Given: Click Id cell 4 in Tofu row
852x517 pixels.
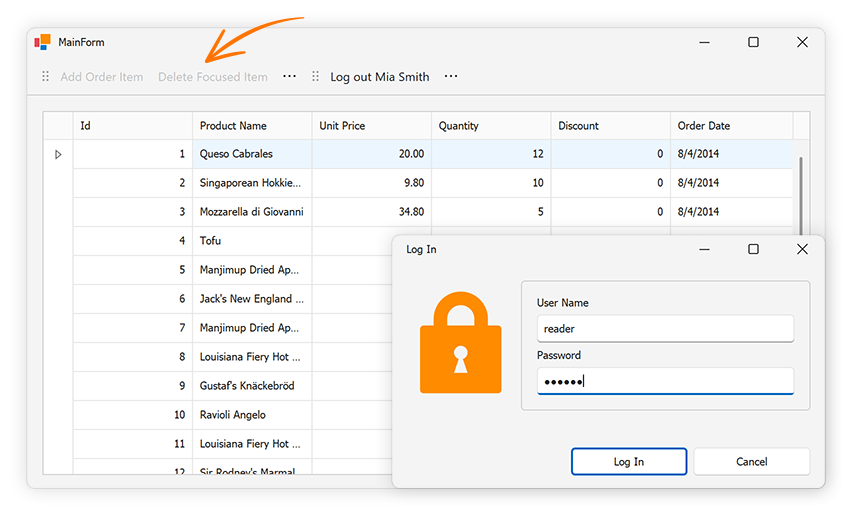Looking at the screenshot, I should pos(133,241).
